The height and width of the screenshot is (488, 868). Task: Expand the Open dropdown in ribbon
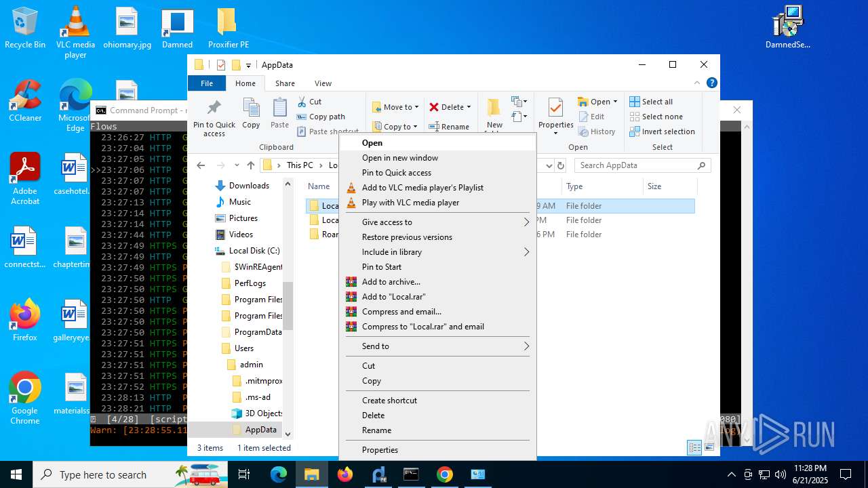pos(615,102)
